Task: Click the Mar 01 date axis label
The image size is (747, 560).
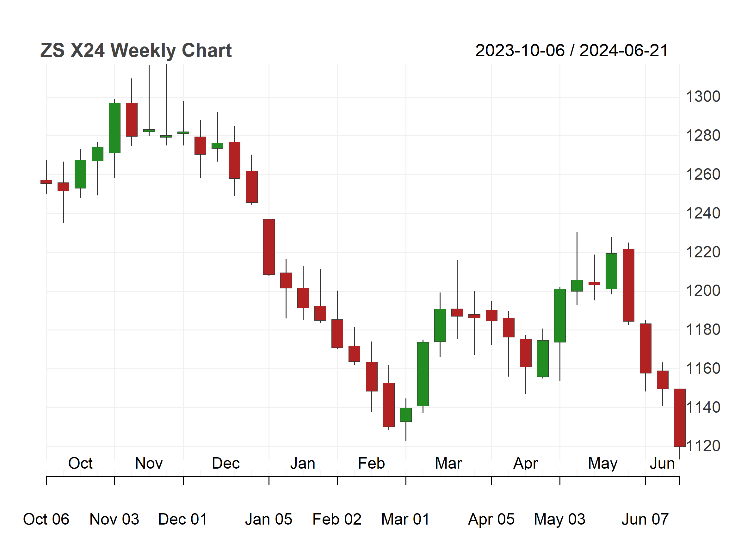Action: coord(405,519)
